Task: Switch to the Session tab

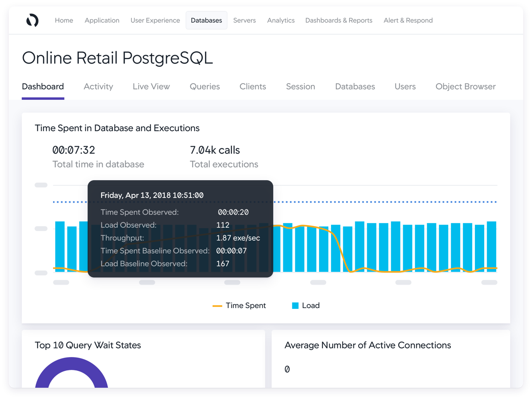Action: pyautogui.click(x=301, y=86)
